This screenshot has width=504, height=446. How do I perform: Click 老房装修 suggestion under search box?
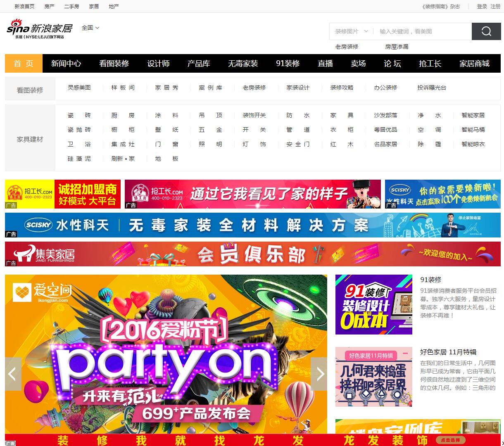[x=347, y=47]
